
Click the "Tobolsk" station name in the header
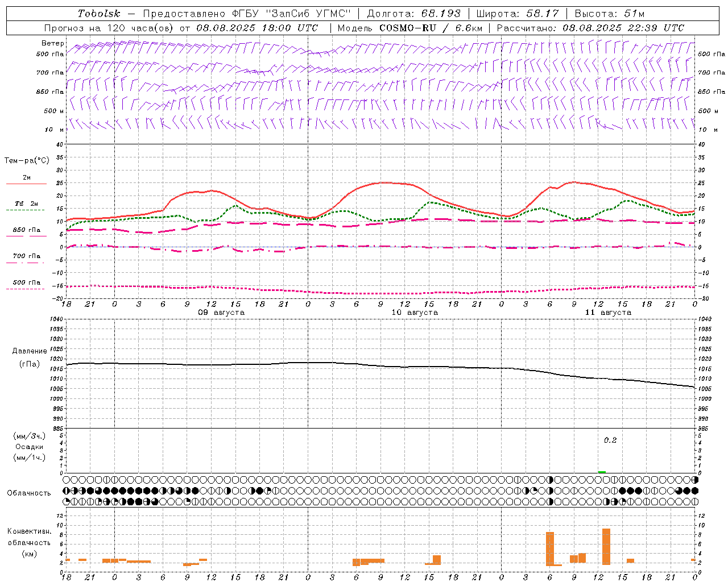(99, 14)
